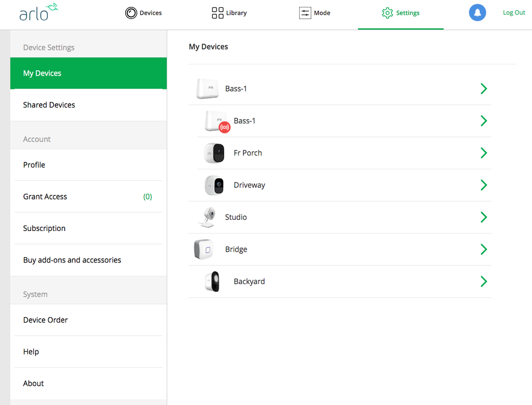Open the About section
Viewport: 532px width, 405px height.
[88, 384]
